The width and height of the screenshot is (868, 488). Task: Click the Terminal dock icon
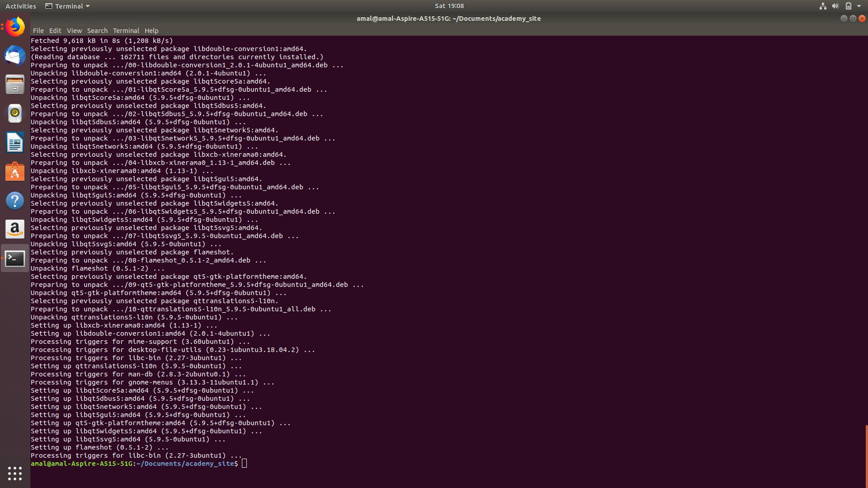coord(15,258)
